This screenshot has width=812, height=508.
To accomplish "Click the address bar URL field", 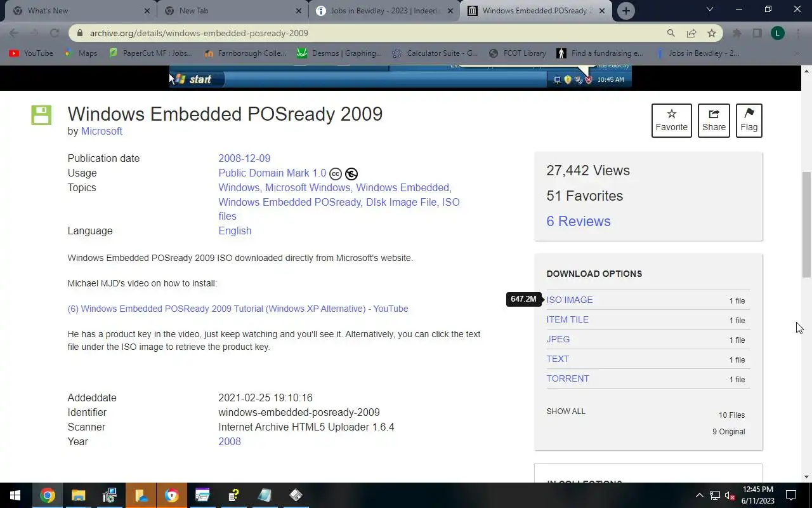I will 374,33.
